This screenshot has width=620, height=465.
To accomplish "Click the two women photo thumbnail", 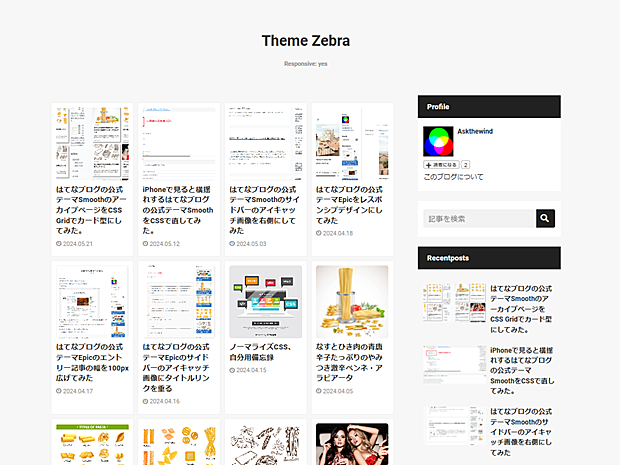I will 352,444.
